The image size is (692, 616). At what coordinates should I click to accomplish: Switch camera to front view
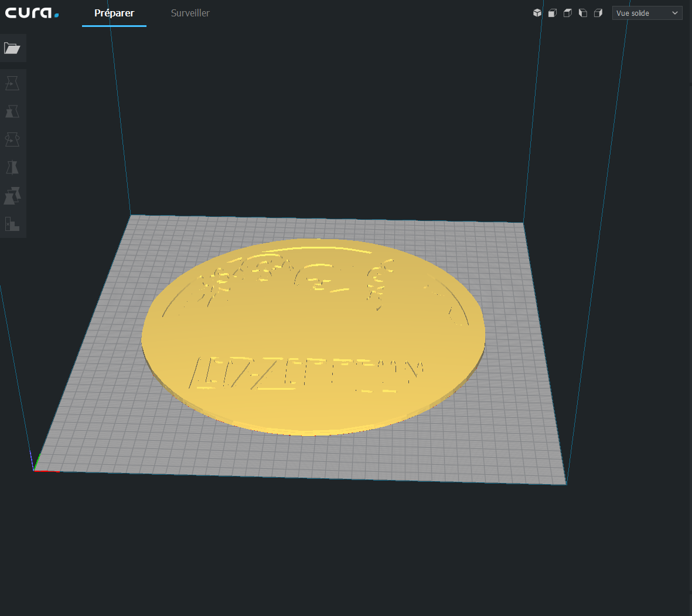pos(553,13)
